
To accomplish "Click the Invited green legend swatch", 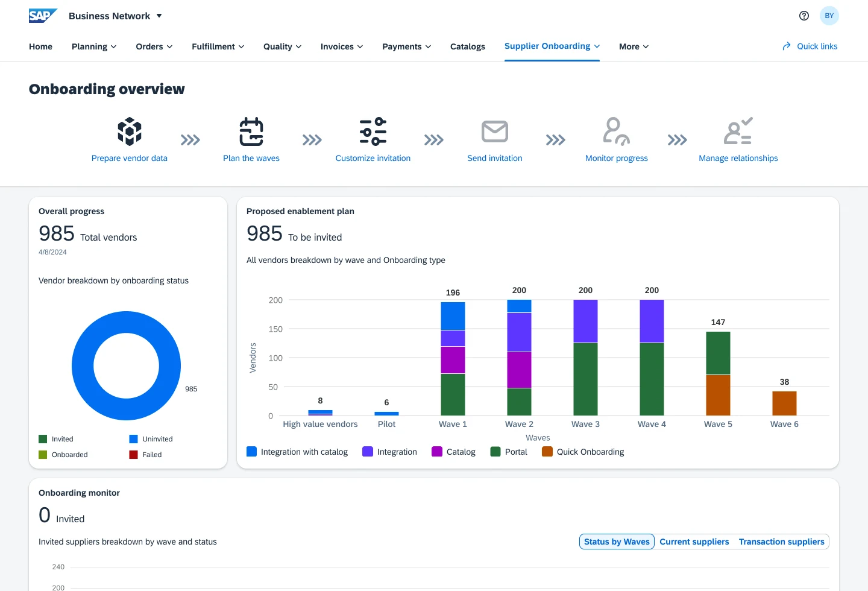I will (43, 439).
